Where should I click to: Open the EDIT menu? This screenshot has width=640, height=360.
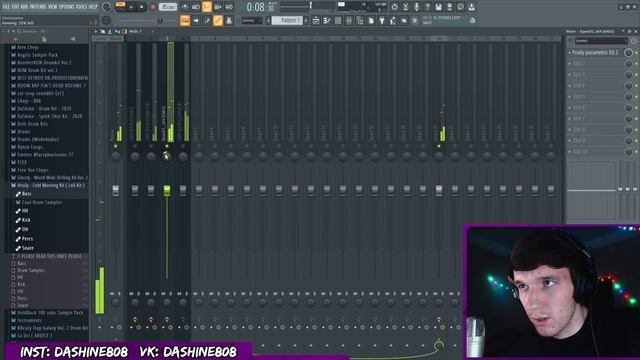(16, 7)
